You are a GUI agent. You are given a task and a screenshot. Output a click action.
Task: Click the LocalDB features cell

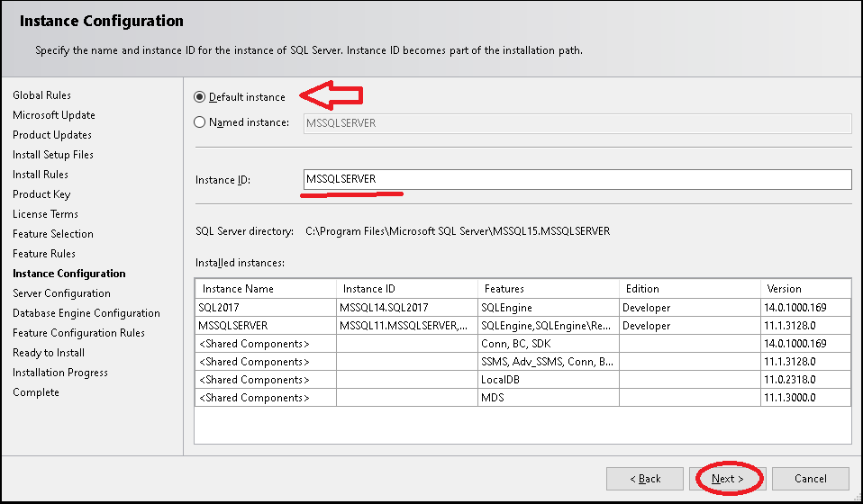pyautogui.click(x=549, y=380)
